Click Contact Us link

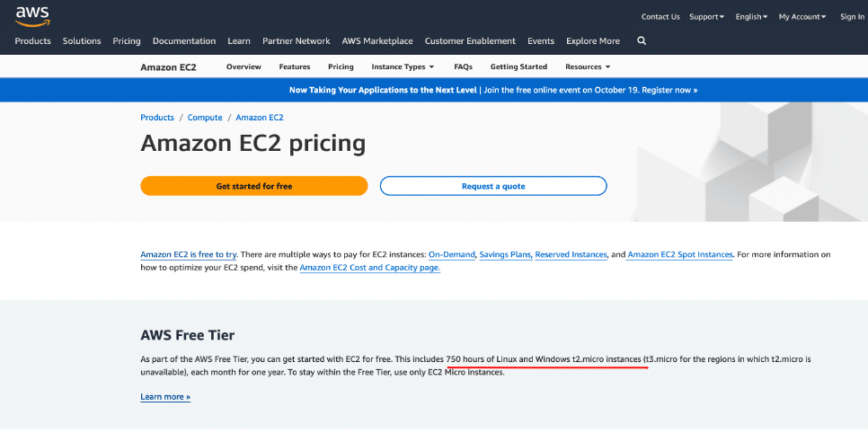click(x=660, y=16)
